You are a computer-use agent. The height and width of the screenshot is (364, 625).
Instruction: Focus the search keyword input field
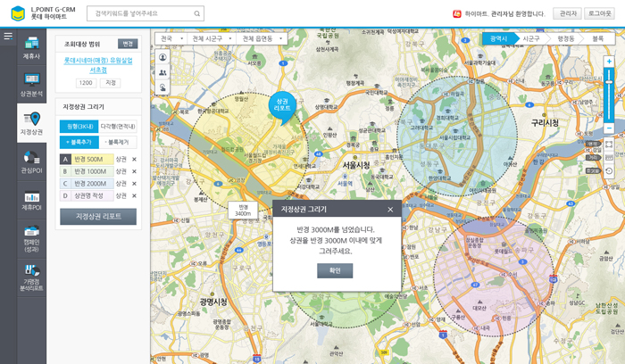[146, 13]
